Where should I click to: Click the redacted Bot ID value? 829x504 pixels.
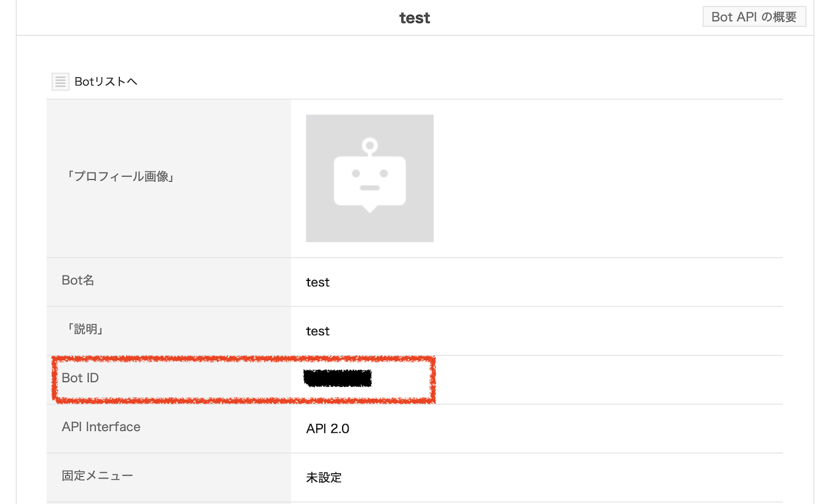337,378
